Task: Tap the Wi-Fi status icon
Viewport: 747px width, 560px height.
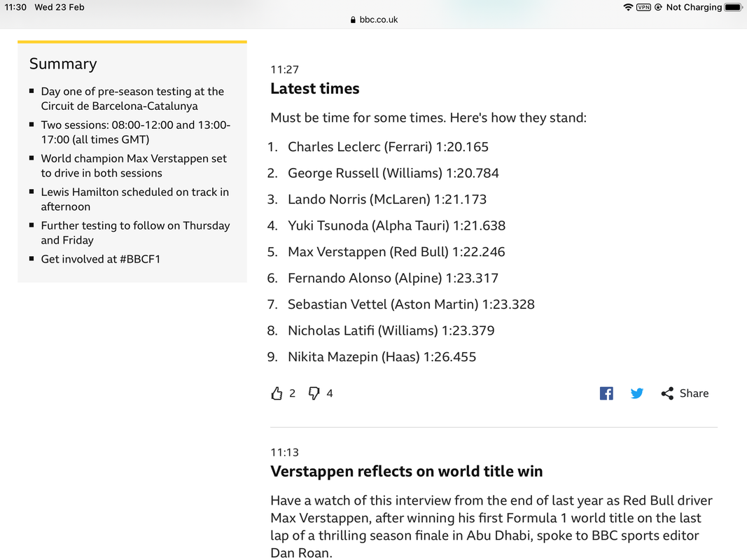Action: [x=628, y=7]
